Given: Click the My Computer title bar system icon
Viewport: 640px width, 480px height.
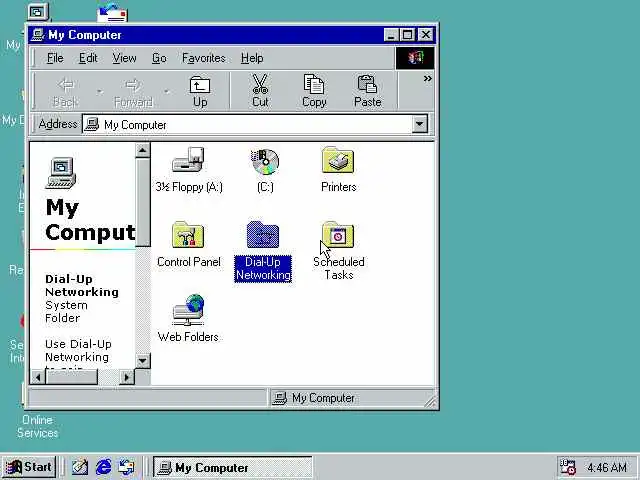Looking at the screenshot, I should pyautogui.click(x=38, y=35).
